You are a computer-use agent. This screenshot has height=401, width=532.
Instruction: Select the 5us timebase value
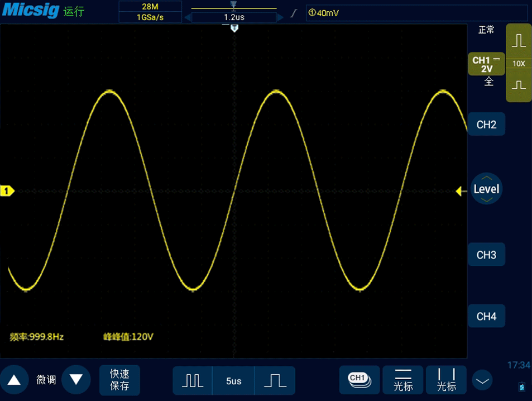[233, 381]
